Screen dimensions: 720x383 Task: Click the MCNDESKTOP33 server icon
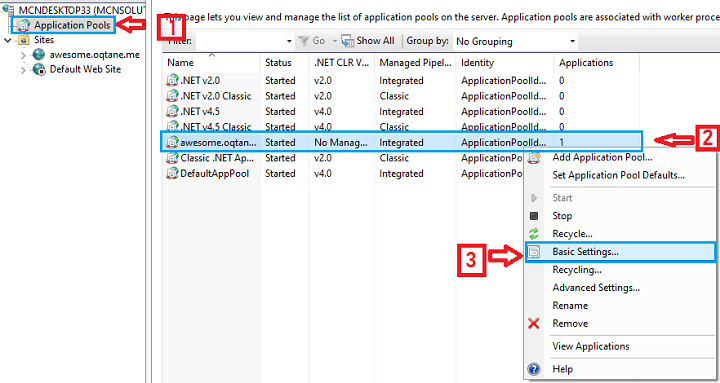pyautogui.click(x=9, y=9)
